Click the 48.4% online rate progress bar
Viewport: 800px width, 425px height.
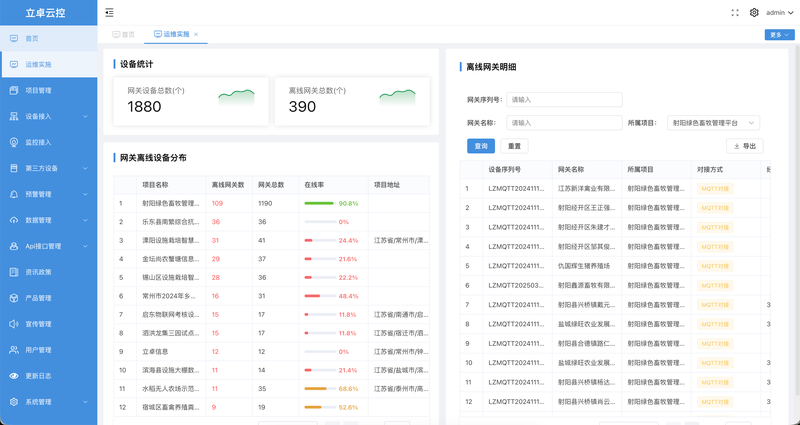[x=319, y=296]
